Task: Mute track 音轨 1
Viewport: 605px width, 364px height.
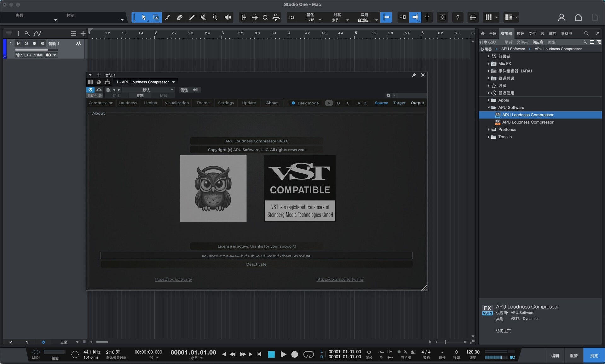Action: pyautogui.click(x=19, y=43)
